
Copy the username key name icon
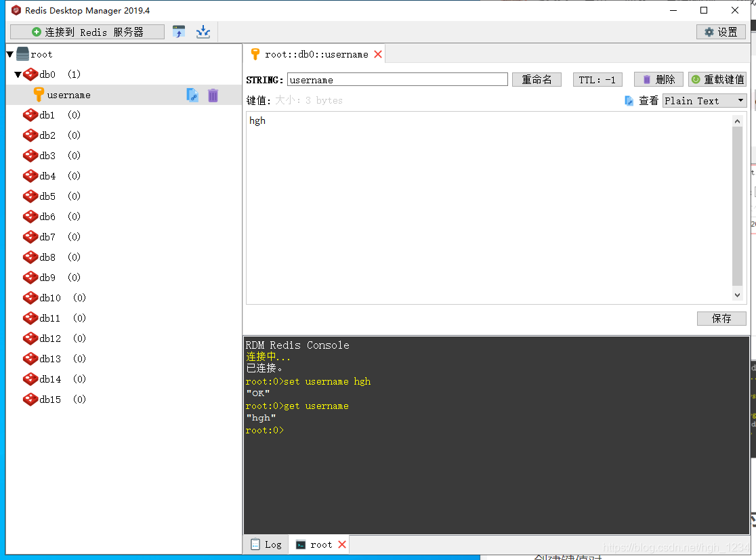(x=192, y=95)
